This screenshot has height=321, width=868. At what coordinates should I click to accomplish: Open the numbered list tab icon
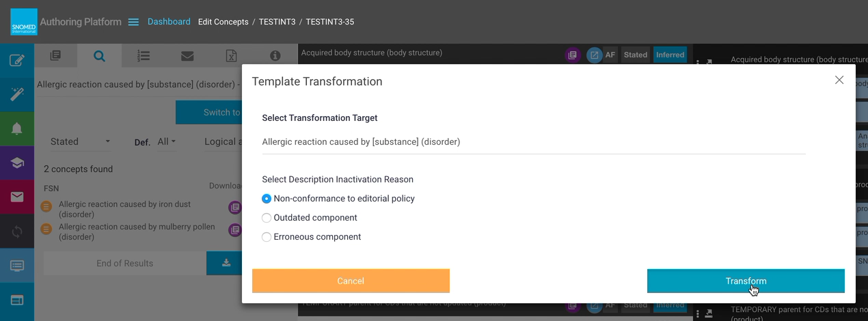pos(144,56)
